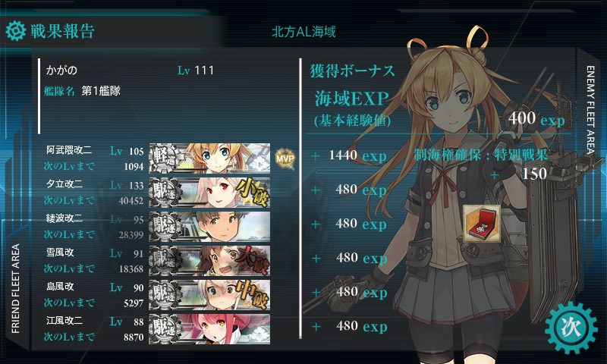Select 夕立改二 ship portrait banner
This screenshot has height=364, width=607.
[x=210, y=193]
